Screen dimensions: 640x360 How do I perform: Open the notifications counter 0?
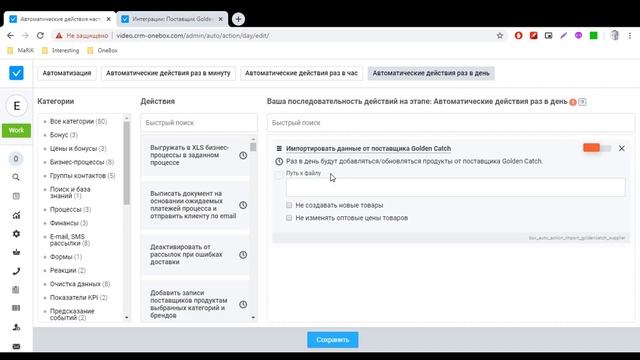[16, 159]
